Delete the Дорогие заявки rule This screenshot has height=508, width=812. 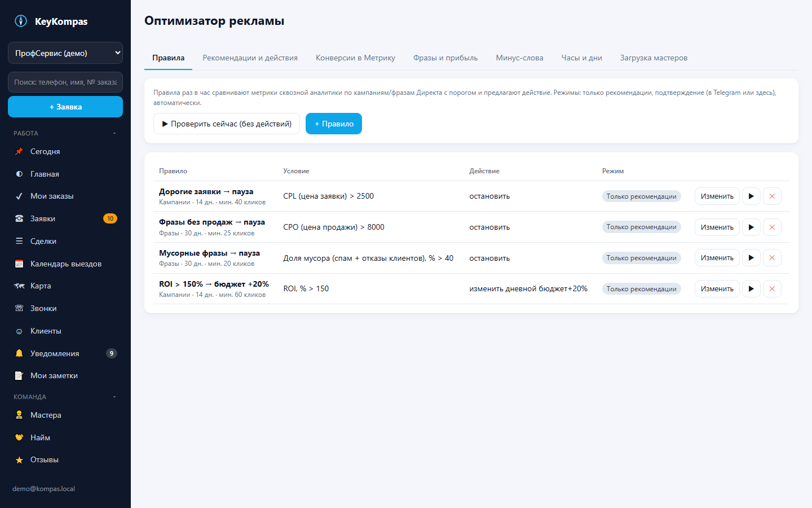[x=772, y=196]
